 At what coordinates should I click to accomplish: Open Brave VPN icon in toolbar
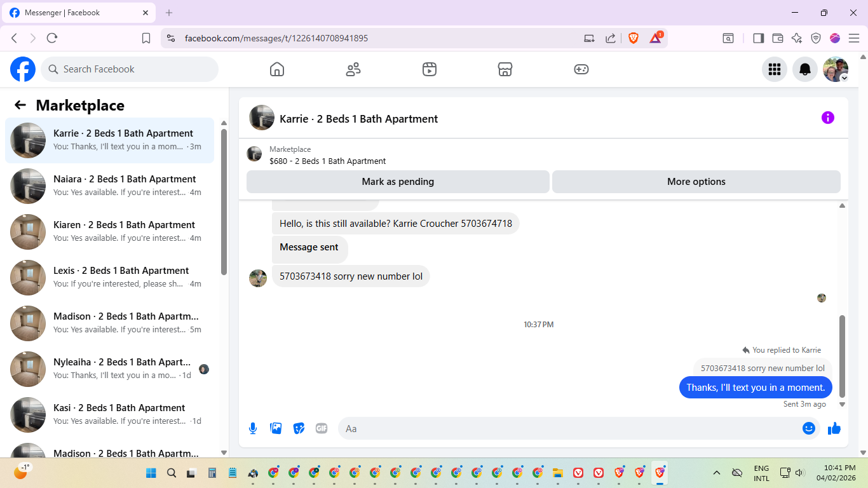coord(816,38)
